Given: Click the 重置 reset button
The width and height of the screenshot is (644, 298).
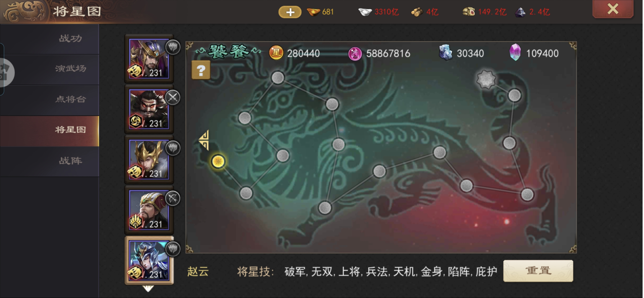Looking at the screenshot, I should point(538,271).
